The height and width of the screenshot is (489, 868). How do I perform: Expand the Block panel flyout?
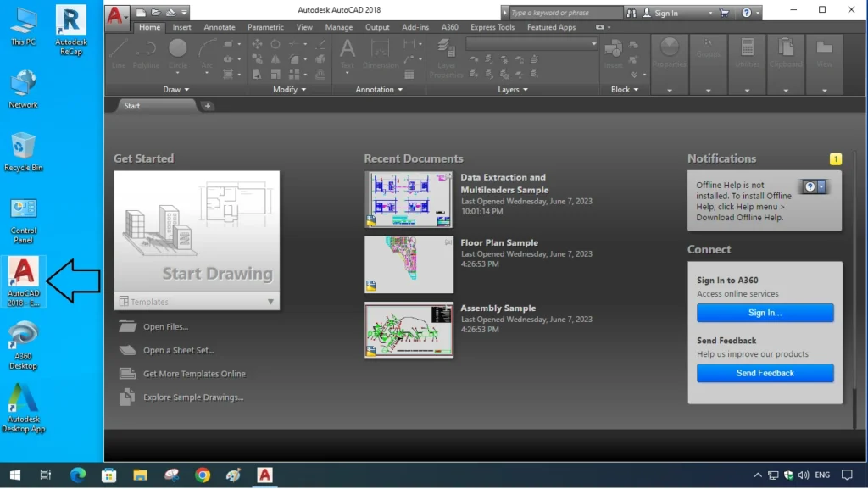point(625,90)
